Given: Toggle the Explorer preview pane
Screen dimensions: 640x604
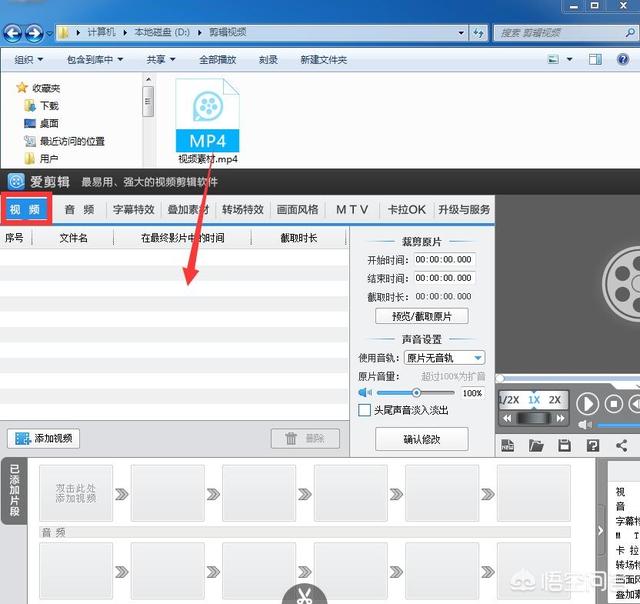Looking at the screenshot, I should coord(595,60).
